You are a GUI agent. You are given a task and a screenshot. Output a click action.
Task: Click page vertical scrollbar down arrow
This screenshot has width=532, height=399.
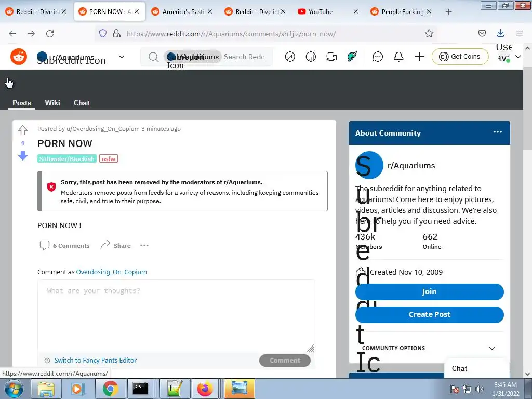[x=527, y=374]
